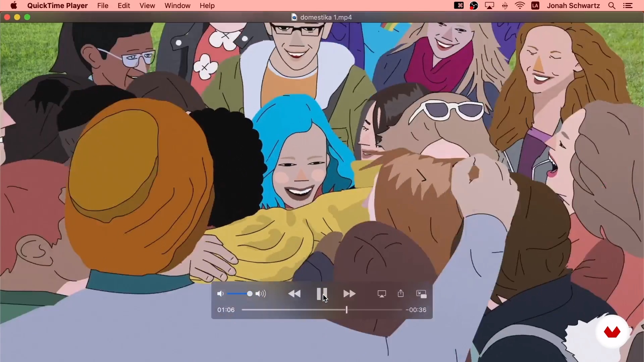This screenshot has width=644, height=362.
Task: Close the QuickTime window with red button
Action: pos(7,17)
